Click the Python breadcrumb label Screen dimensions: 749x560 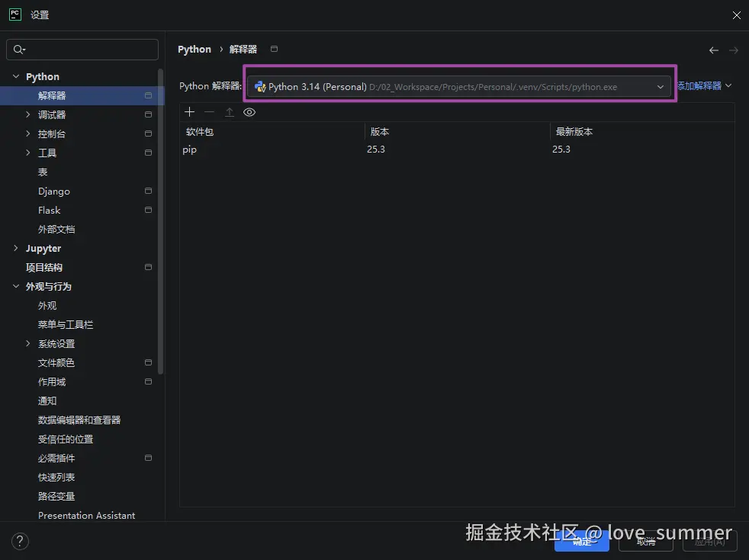pos(194,50)
